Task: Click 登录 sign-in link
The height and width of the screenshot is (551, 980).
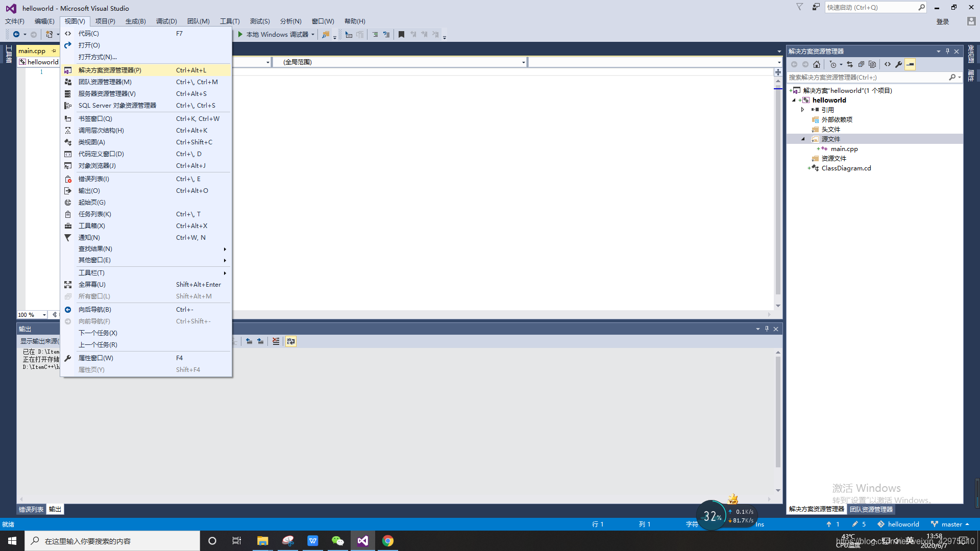Action: point(942,21)
